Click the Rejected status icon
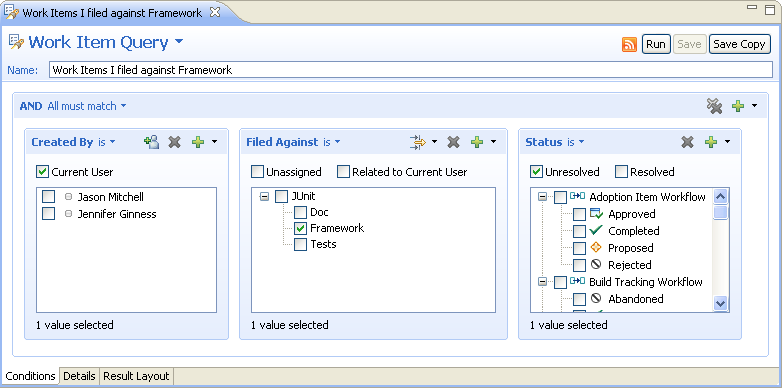Image resolution: width=782 pixels, height=388 pixels. (x=595, y=264)
